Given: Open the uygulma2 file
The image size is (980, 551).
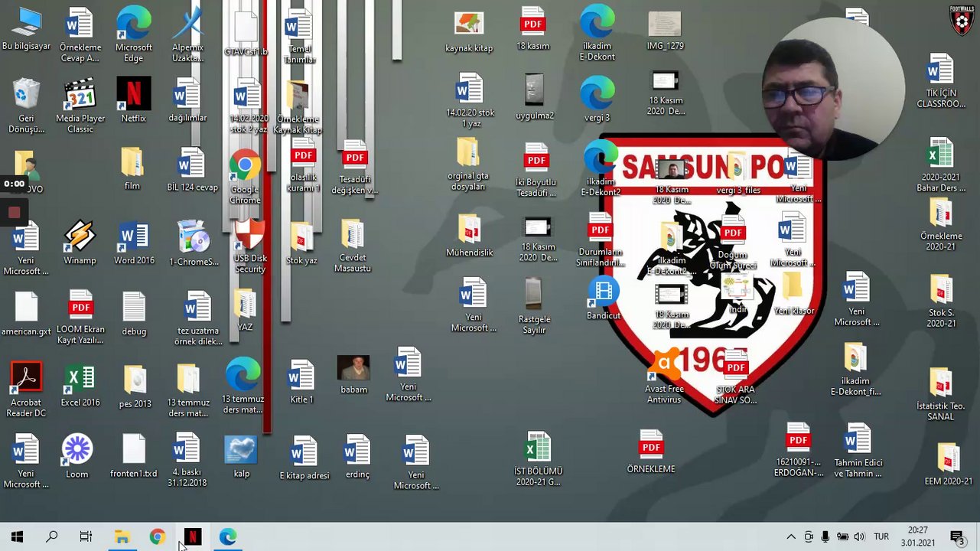Looking at the screenshot, I should pos(534,97).
